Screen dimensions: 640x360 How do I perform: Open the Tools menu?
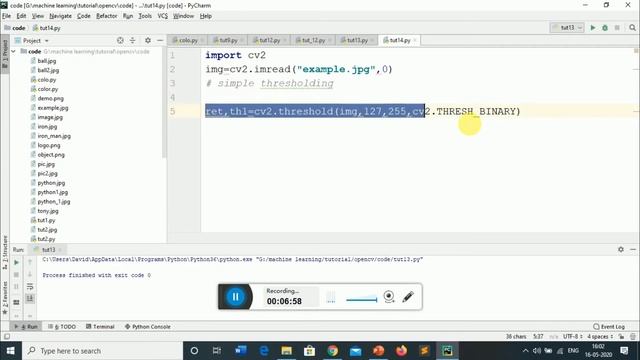tap(145, 16)
